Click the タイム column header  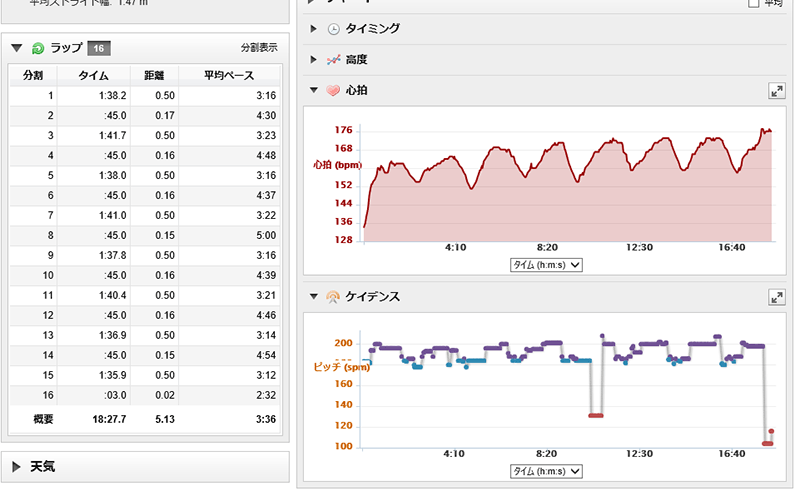pyautogui.click(x=94, y=75)
